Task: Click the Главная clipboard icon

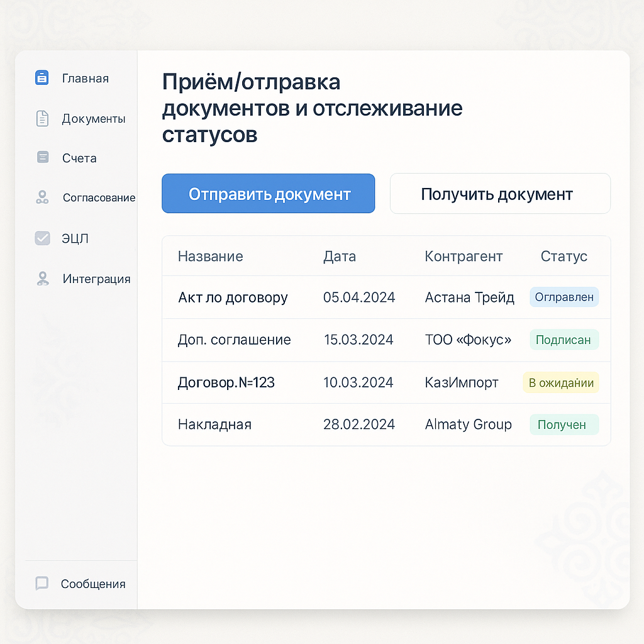Action: click(42, 77)
